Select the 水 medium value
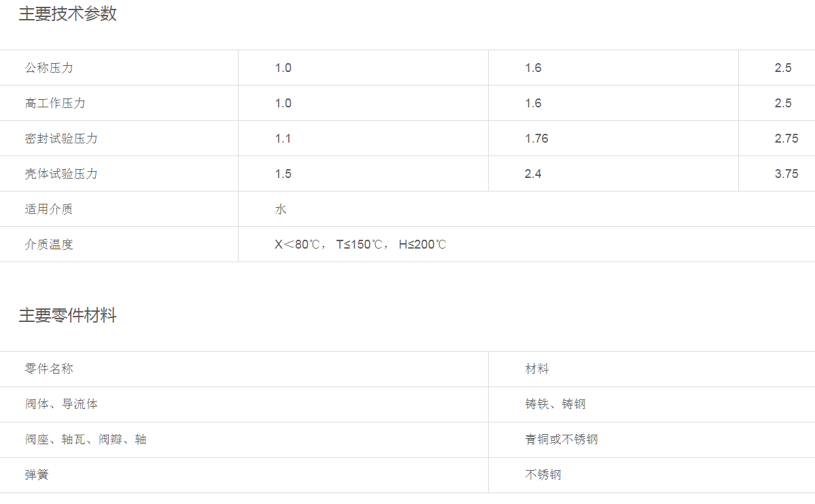The width and height of the screenshot is (815, 504). pyautogui.click(x=281, y=209)
